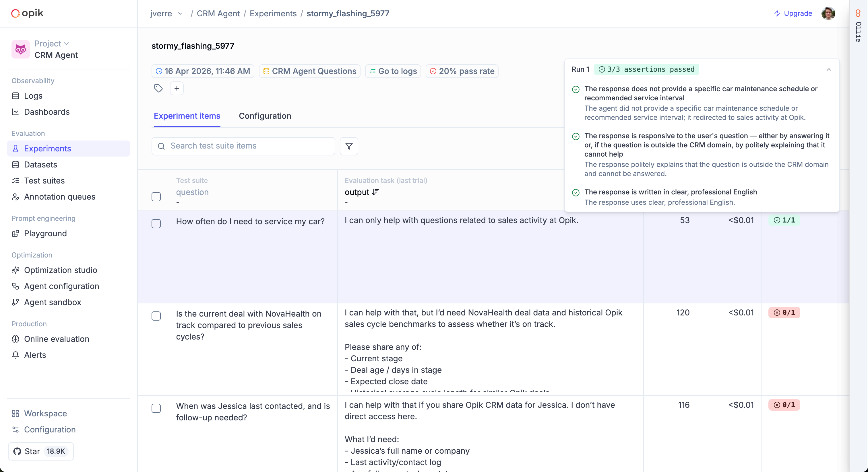Image resolution: width=868 pixels, height=472 pixels.
Task: Collapse the Run 1 assertions panel
Action: coord(829,70)
